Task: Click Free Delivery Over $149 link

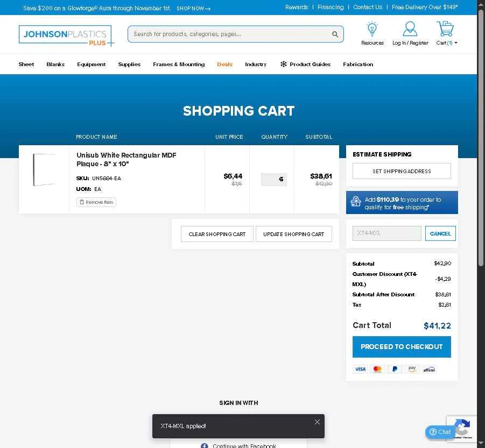Action: 425,7
